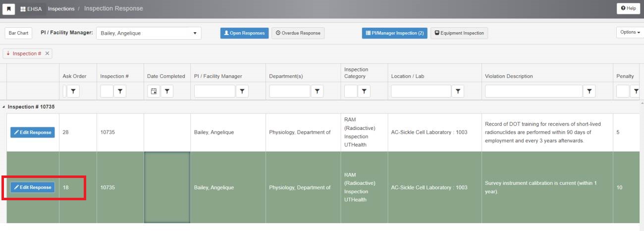Viewport: 644px width, 231px height.
Task: Open the EHSA apps grid menu
Action: [x=31, y=8]
